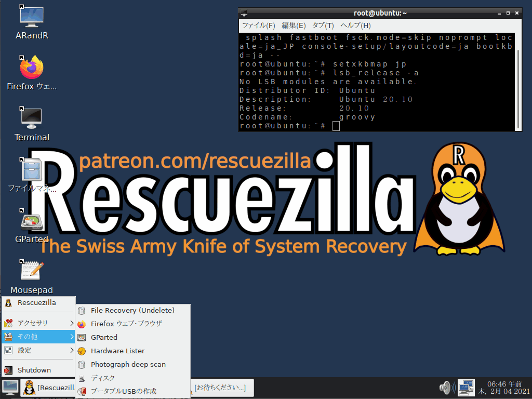Launch GParted from the desktop icon
Viewport: 532px width, 399px height.
click(32, 225)
